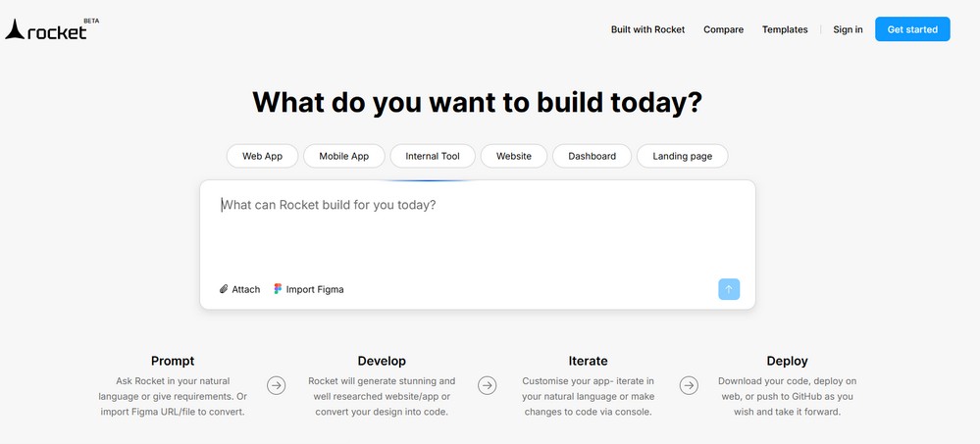Pick the Website chip
Viewport: 980px width, 444px height.
(x=514, y=156)
